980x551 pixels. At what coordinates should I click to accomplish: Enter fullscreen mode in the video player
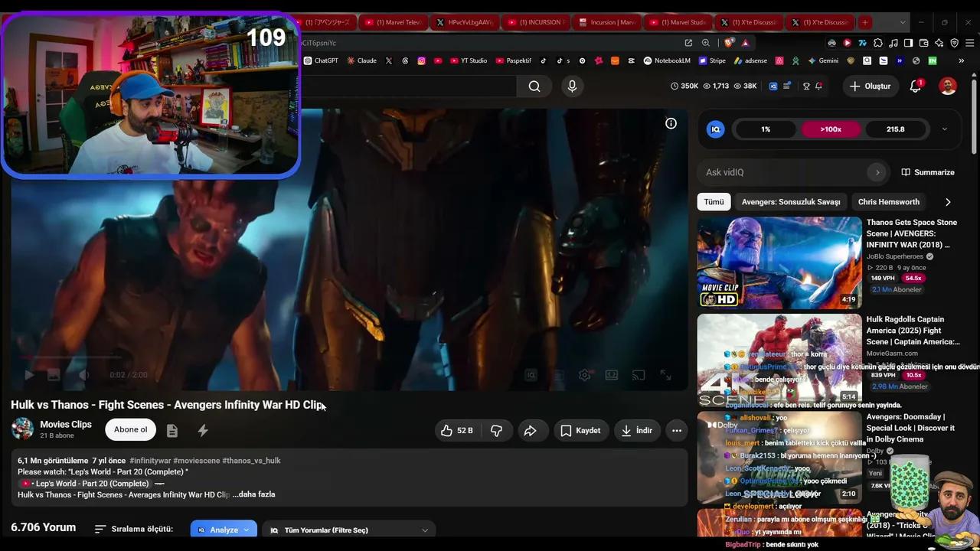pyautogui.click(x=665, y=375)
